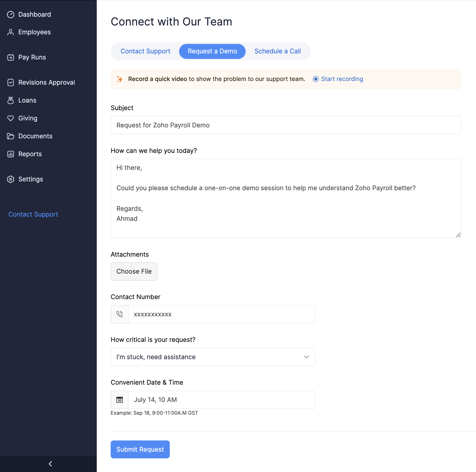The width and height of the screenshot is (476, 472).
Task: Click the Employees person icon
Action: click(x=11, y=32)
